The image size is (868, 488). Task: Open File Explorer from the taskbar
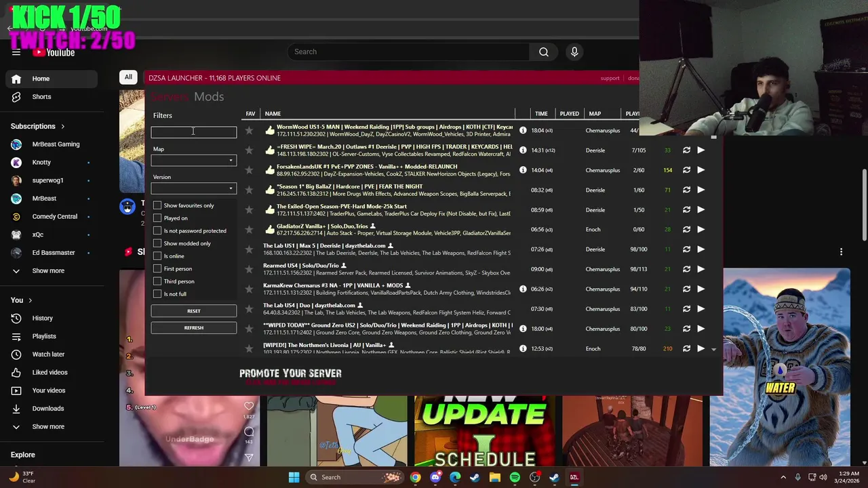point(495,477)
